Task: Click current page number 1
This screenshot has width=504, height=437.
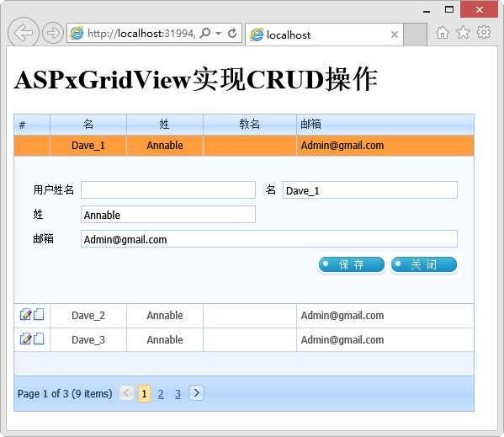Action: click(x=144, y=393)
